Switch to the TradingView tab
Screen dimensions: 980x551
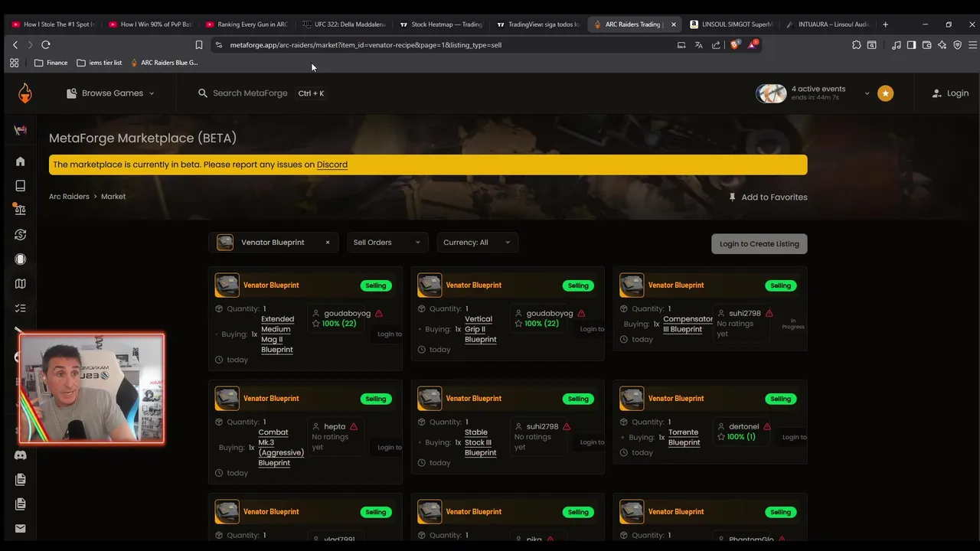coord(537,24)
